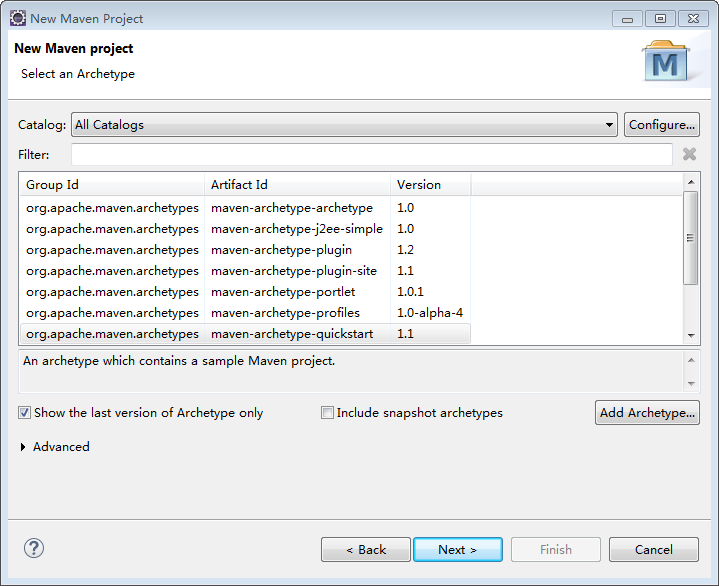
Task: Select maven-archetype-profiles row
Action: [x=245, y=313]
